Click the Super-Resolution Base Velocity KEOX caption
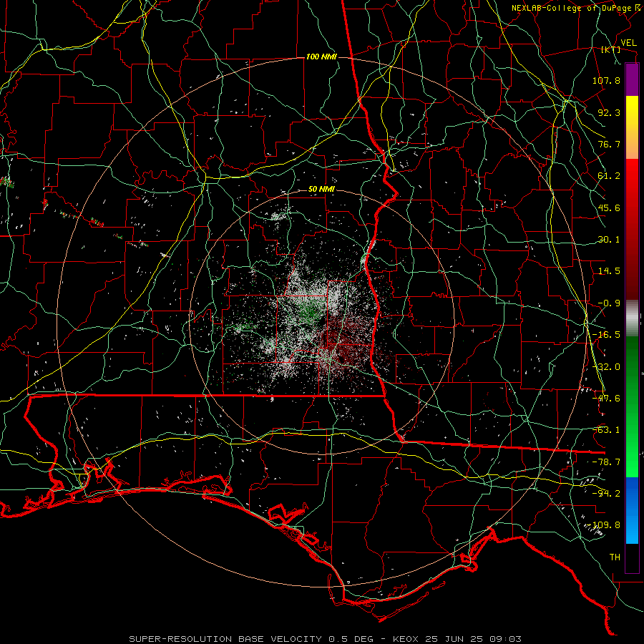 [x=326, y=639]
